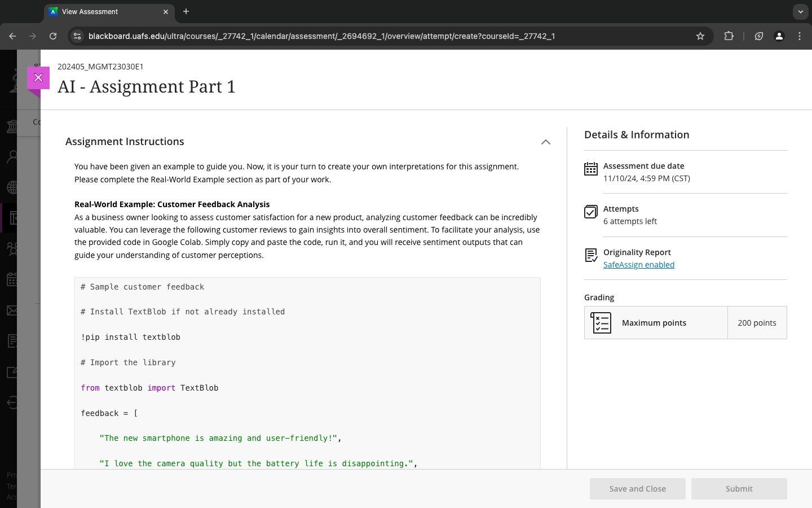Click the Assessment due date calendar icon

pos(591,169)
